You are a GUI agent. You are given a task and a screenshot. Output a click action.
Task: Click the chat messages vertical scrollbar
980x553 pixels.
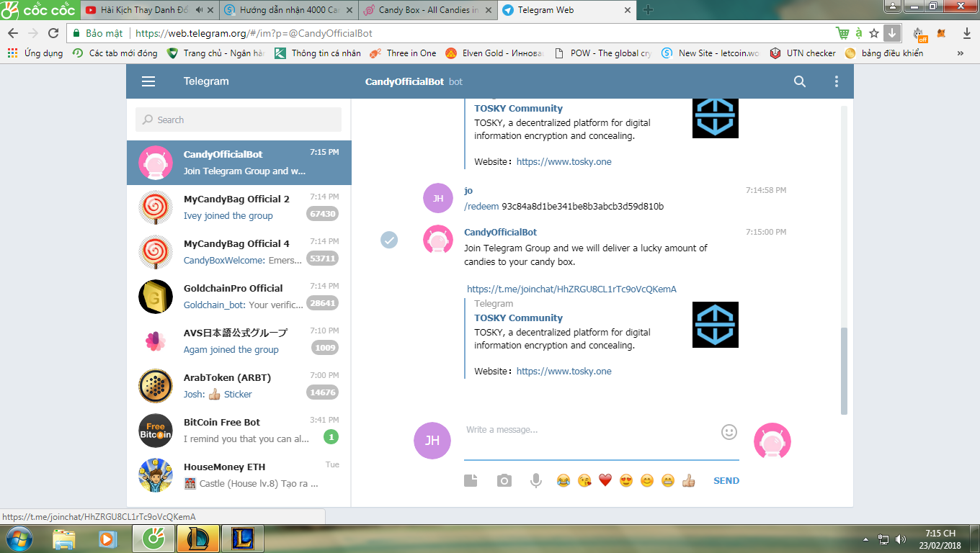[x=845, y=371]
